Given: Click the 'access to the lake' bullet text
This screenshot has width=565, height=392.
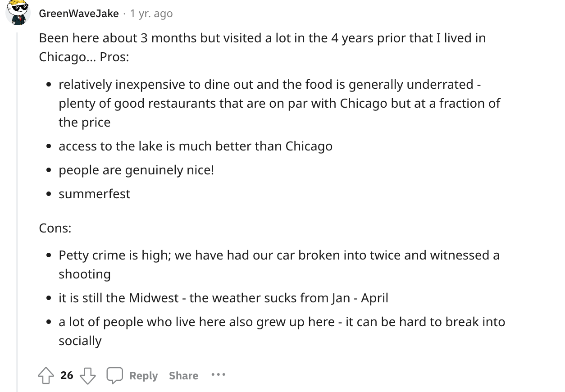Looking at the screenshot, I should pyautogui.click(x=196, y=146).
